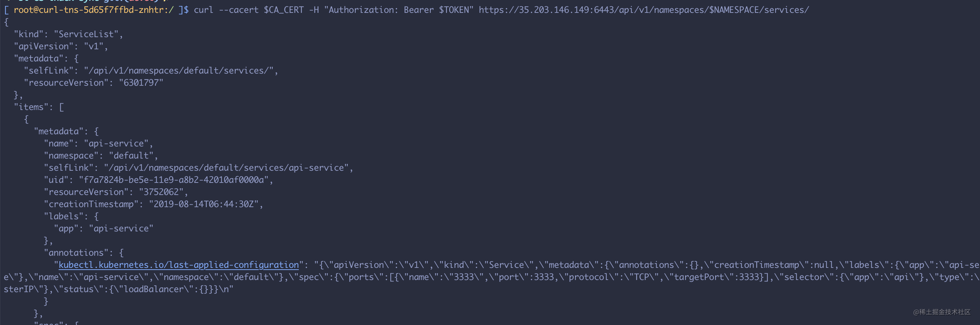Open the kubectl.kubernetes.io/last-applied-configuration link
The width and height of the screenshot is (980, 325).
click(178, 265)
